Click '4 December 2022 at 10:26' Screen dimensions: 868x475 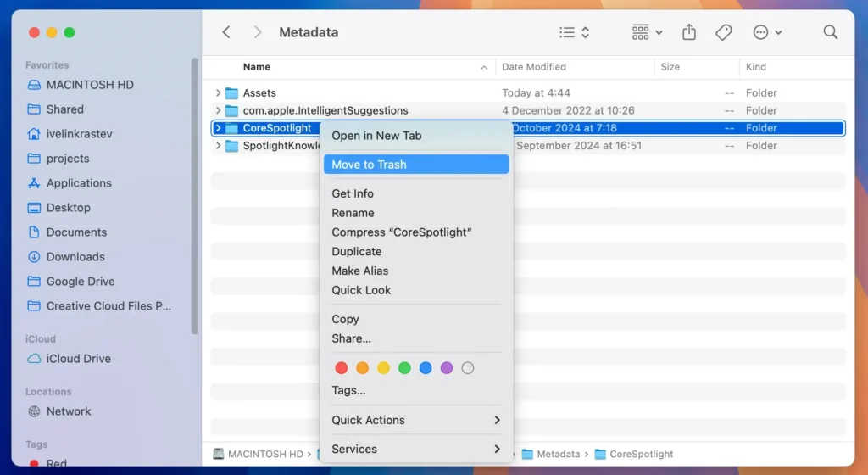568,111
